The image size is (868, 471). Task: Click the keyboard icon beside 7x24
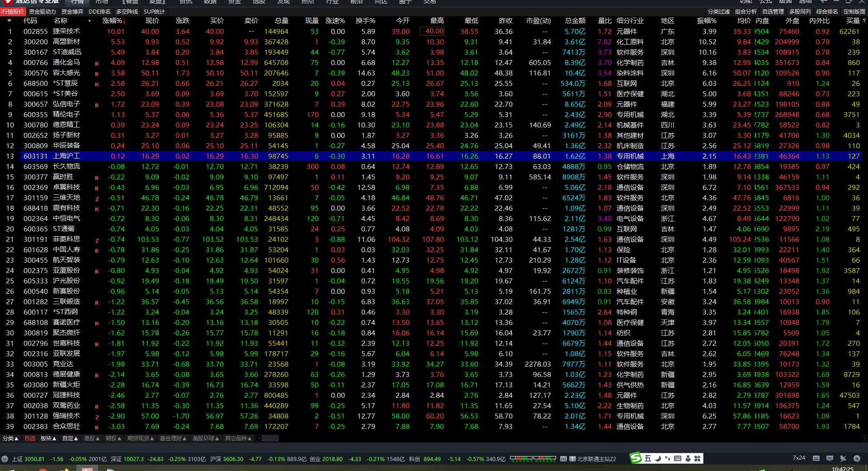click(x=816, y=458)
